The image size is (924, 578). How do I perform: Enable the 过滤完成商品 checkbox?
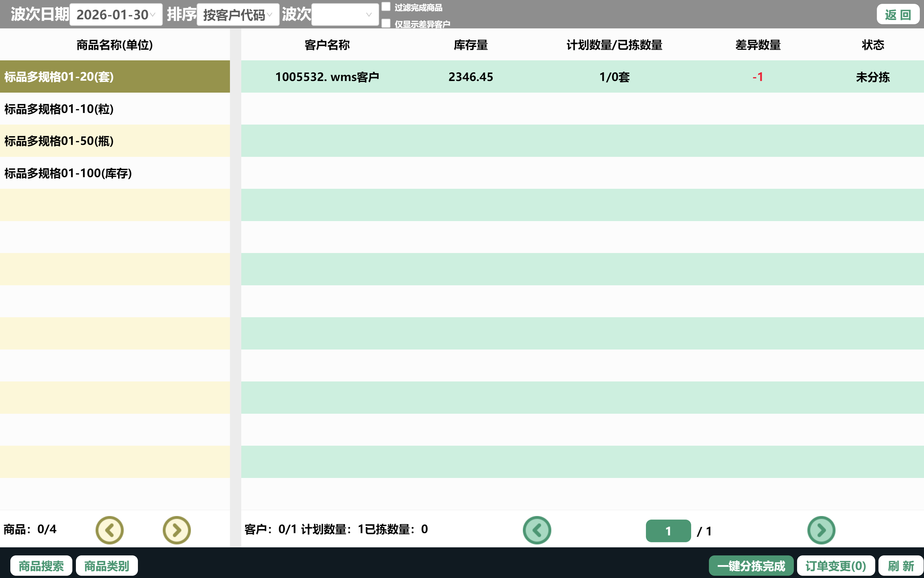[386, 7]
